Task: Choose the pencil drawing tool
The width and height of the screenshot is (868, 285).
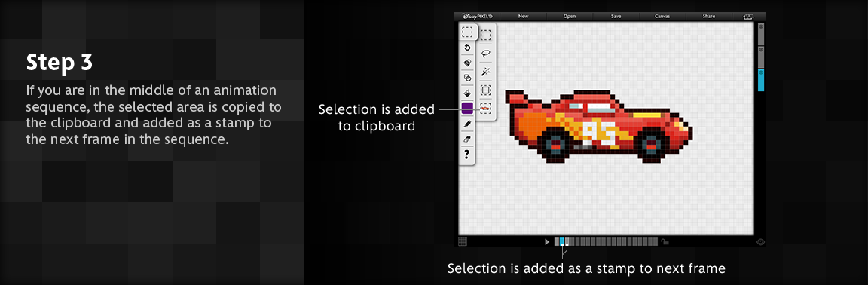Action: 467,124
